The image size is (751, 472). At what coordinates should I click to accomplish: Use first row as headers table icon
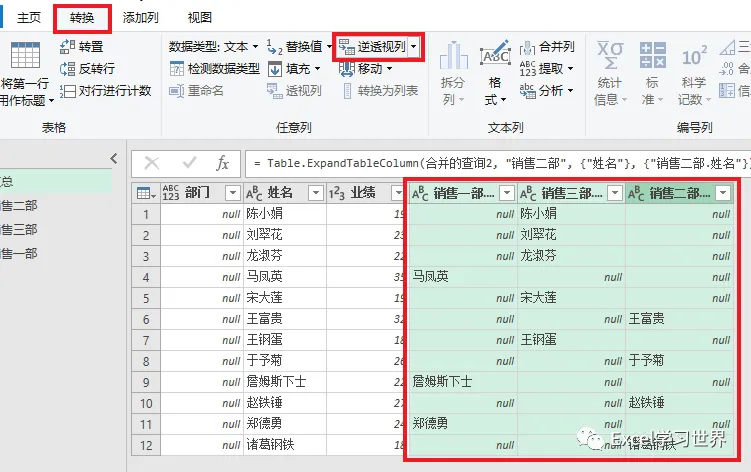point(25,55)
